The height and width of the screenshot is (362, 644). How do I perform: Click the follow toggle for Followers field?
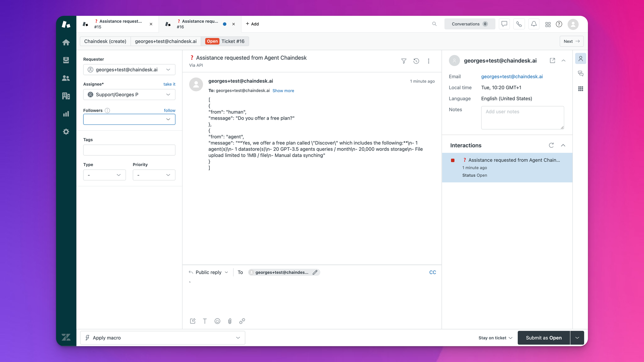[x=169, y=110]
